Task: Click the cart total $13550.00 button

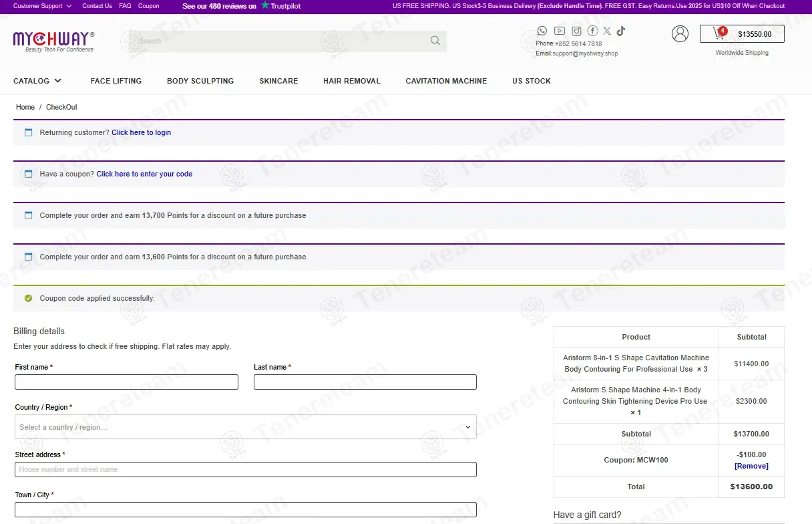Action: [742, 33]
